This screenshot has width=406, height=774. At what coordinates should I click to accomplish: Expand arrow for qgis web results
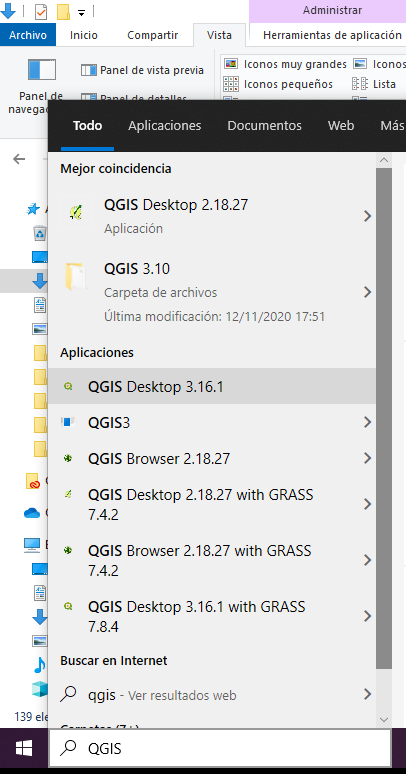point(367,695)
